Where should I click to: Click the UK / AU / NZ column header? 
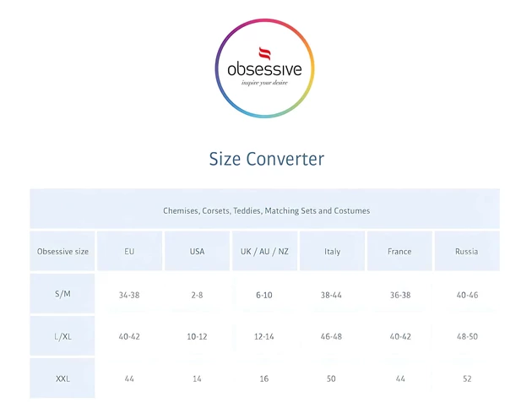264,252
